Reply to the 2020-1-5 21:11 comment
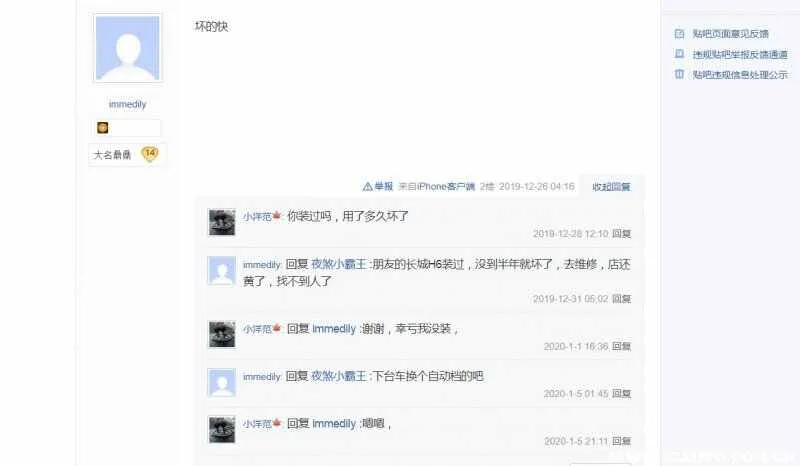Image resolution: width=800 pixels, height=466 pixels. [x=621, y=441]
